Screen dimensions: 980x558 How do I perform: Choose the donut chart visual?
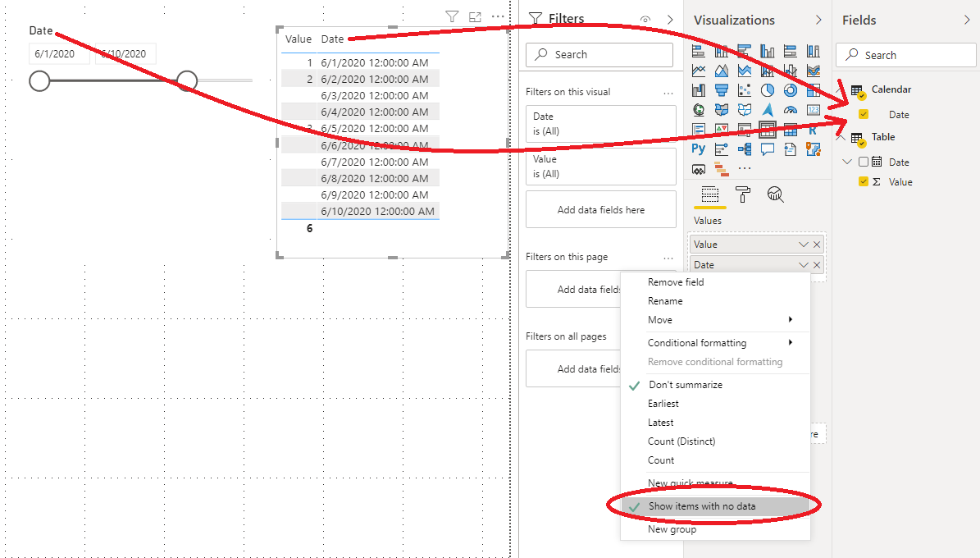[x=791, y=90]
